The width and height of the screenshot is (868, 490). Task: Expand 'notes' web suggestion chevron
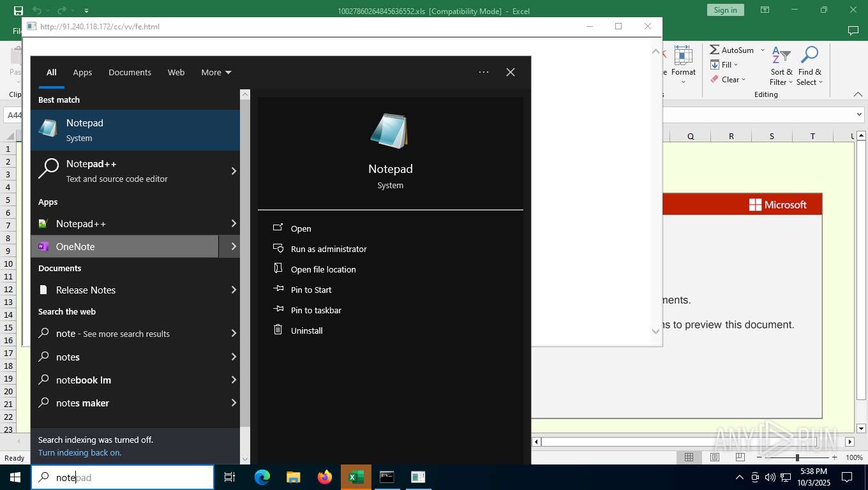(x=234, y=357)
